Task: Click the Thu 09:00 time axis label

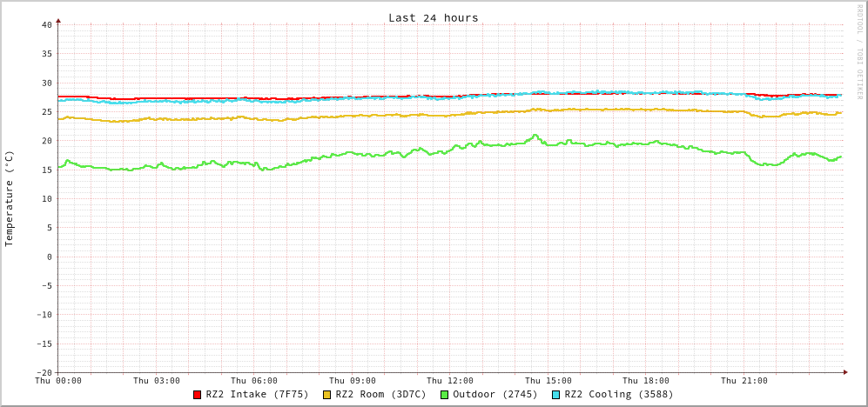Action: point(353,381)
